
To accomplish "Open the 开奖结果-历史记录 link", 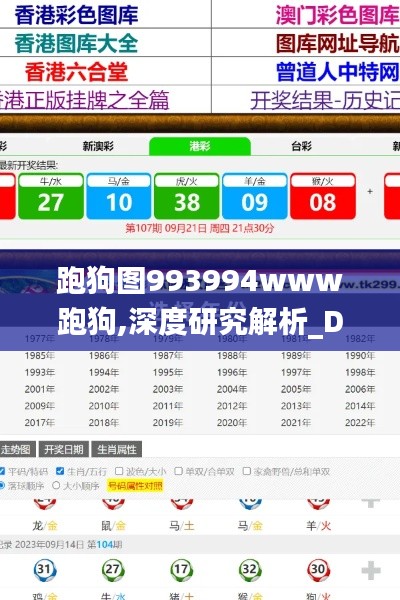I will pos(325,101).
